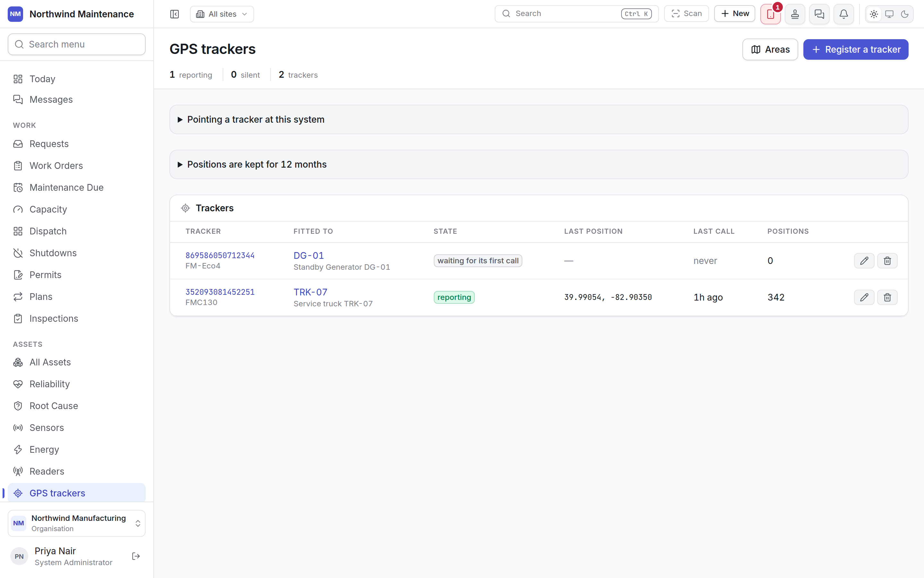924x578 pixels.
Task: Switch to dark theme moon icon
Action: (x=904, y=14)
